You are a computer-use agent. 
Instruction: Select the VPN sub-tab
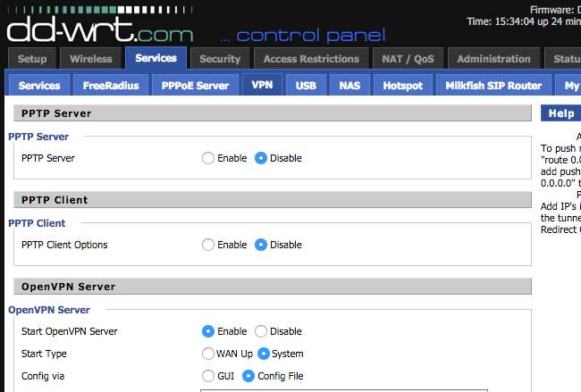tap(262, 85)
